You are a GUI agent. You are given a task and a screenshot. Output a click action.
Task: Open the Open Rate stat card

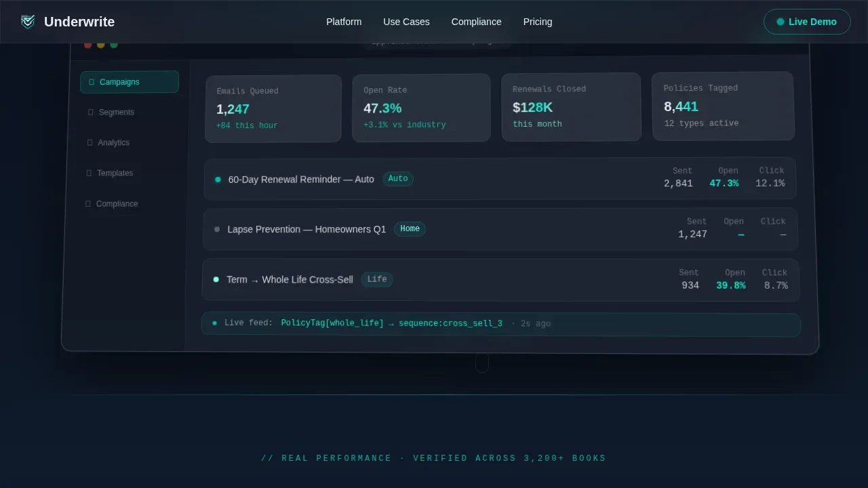[421, 108]
